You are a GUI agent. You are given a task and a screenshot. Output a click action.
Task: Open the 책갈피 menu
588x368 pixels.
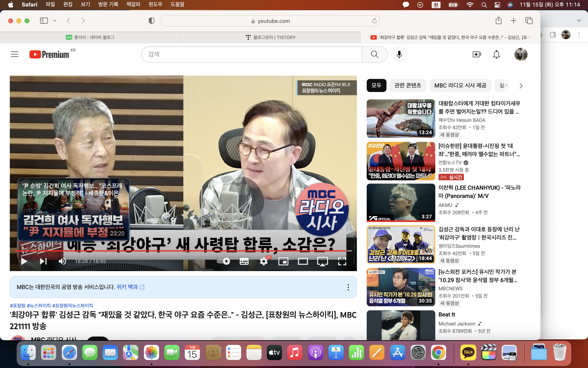coord(133,4)
